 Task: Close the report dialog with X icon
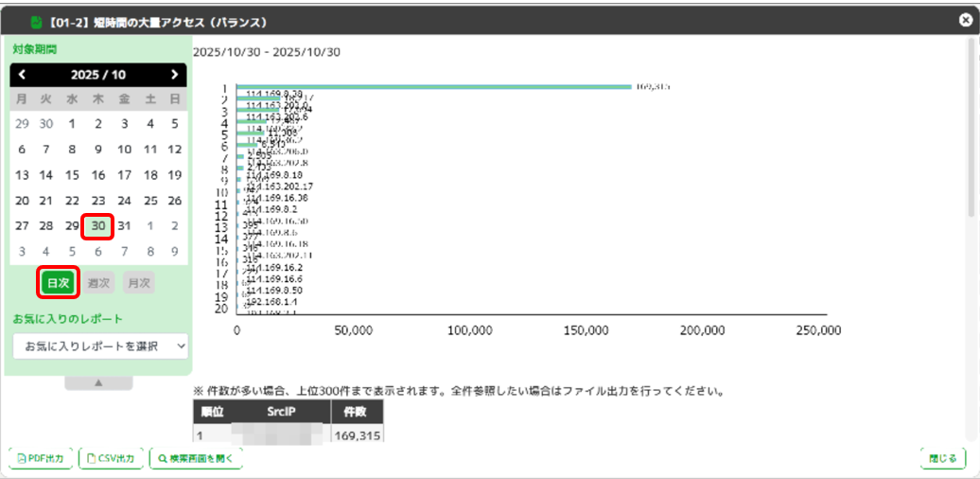(964, 20)
